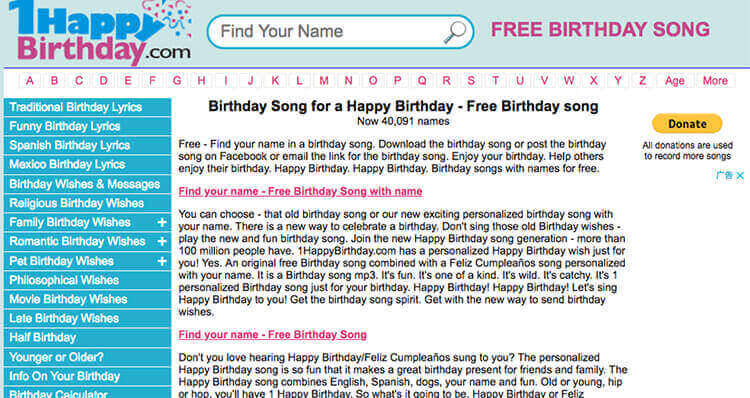Open the ad choices info icon

[x=725, y=176]
